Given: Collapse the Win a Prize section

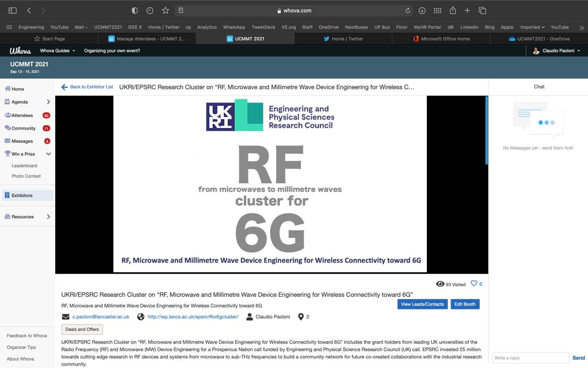Looking at the screenshot, I should coord(48,154).
